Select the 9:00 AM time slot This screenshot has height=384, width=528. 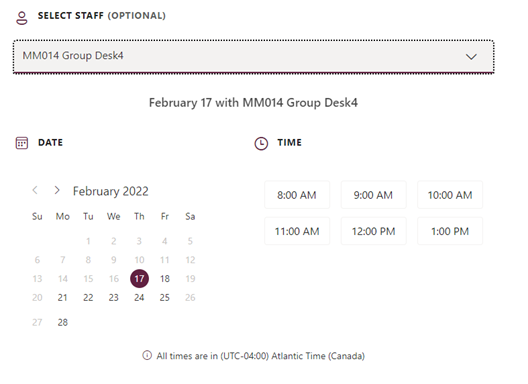coord(373,195)
